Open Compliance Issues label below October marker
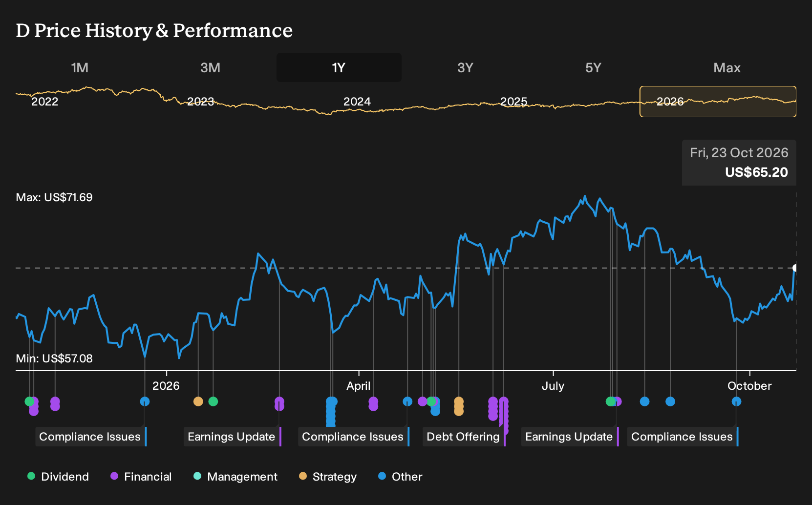Image resolution: width=812 pixels, height=505 pixels. pos(683,437)
